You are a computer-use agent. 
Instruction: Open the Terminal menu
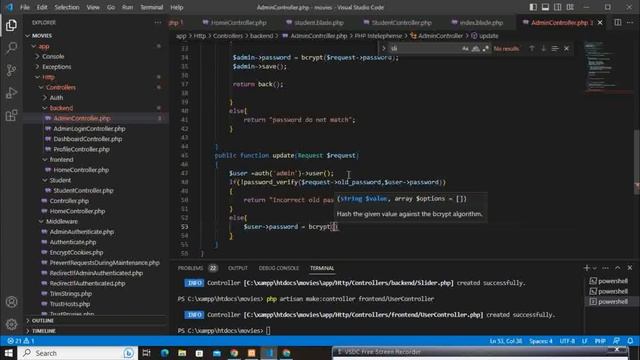pos(151,7)
